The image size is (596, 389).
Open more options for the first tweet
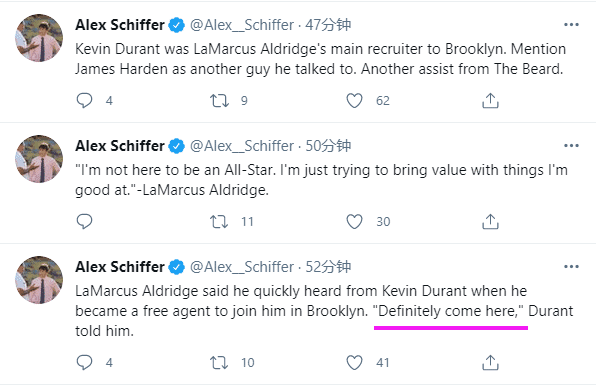pos(571,25)
